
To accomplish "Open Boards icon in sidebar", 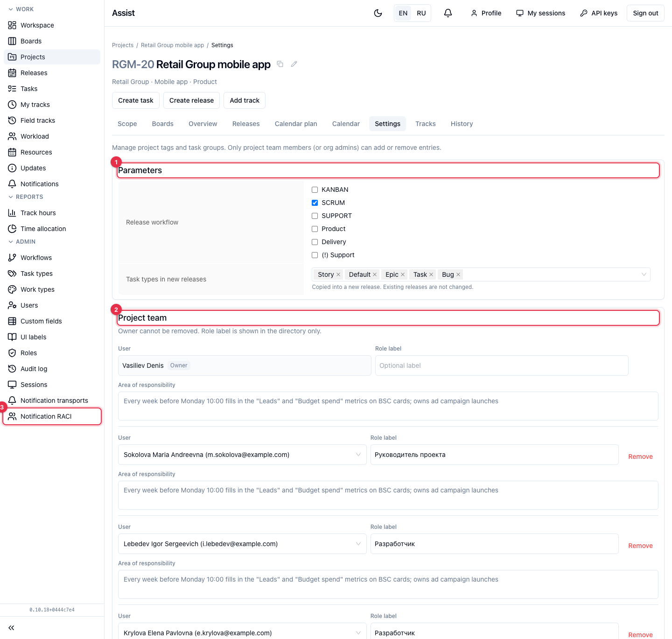I will point(12,41).
